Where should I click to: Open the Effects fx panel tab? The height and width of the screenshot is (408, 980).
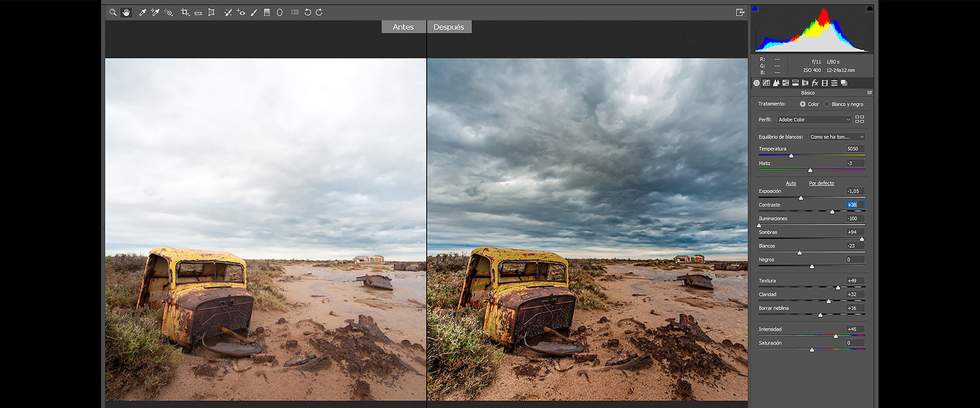[815, 83]
